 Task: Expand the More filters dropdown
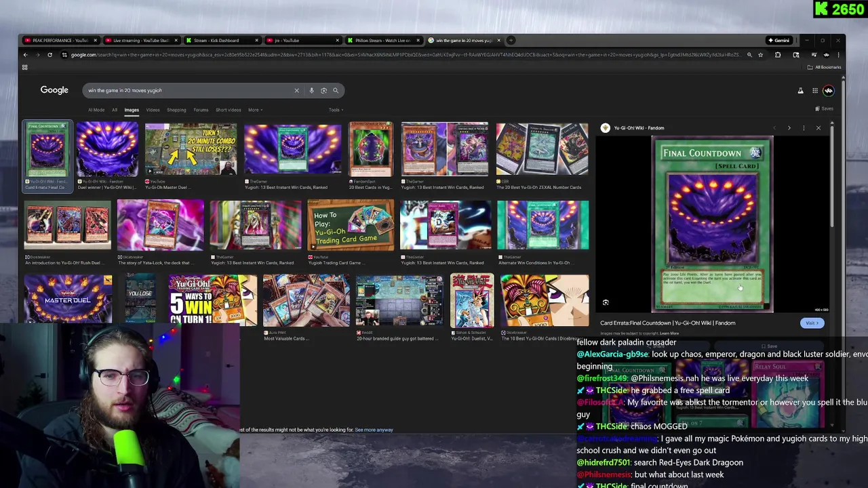tap(255, 110)
